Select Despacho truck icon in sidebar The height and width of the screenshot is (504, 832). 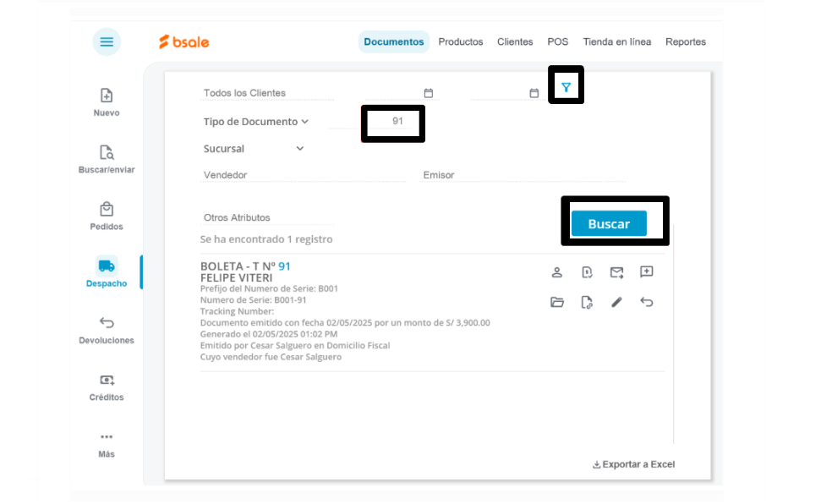point(107,266)
